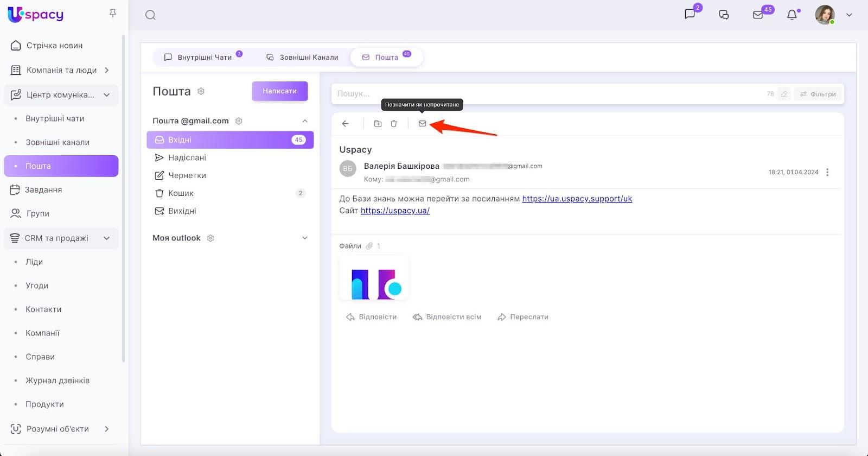
Task: Focus the Пошук mail search field
Action: [x=548, y=94]
